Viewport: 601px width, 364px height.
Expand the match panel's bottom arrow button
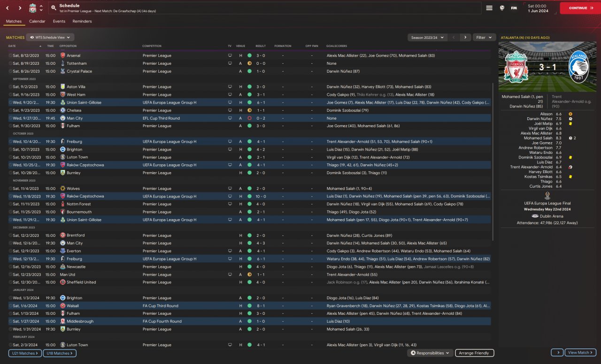557,353
